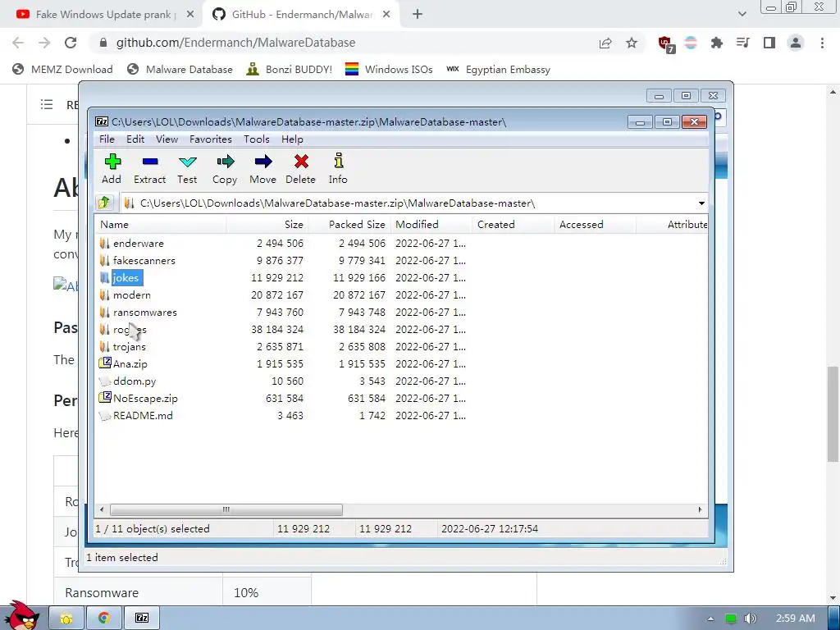Go up one folder level in 7-Zip
The width and height of the screenshot is (840, 630).
[104, 203]
